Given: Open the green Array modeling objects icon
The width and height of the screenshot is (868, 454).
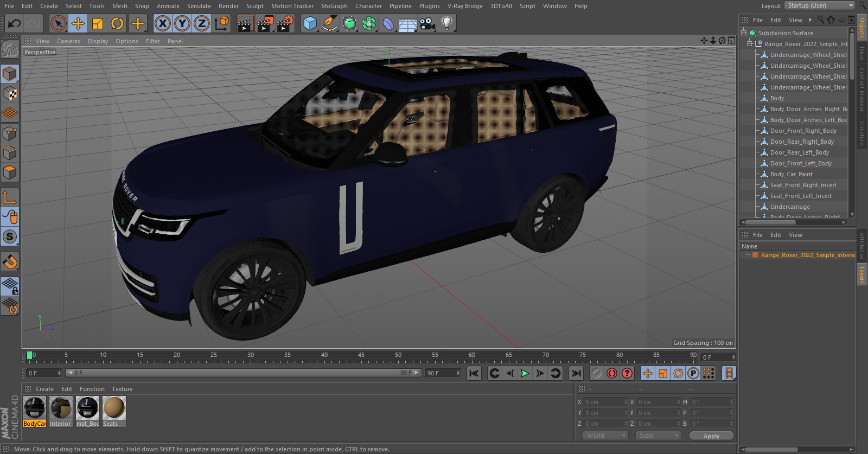Looking at the screenshot, I should pyautogui.click(x=369, y=23).
